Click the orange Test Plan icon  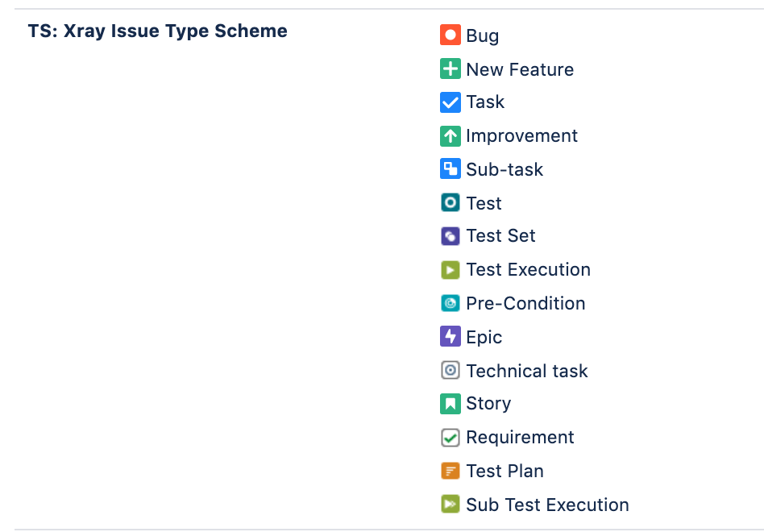coord(451,471)
